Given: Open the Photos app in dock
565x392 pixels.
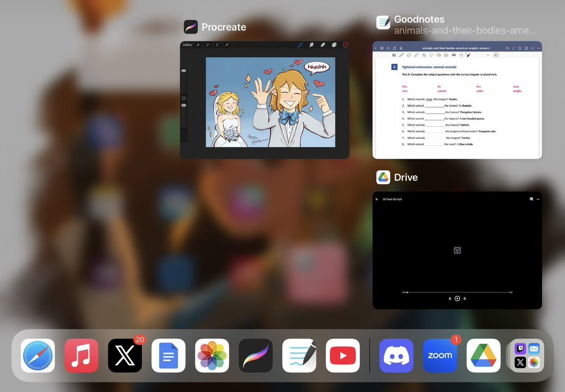Looking at the screenshot, I should click(x=212, y=355).
